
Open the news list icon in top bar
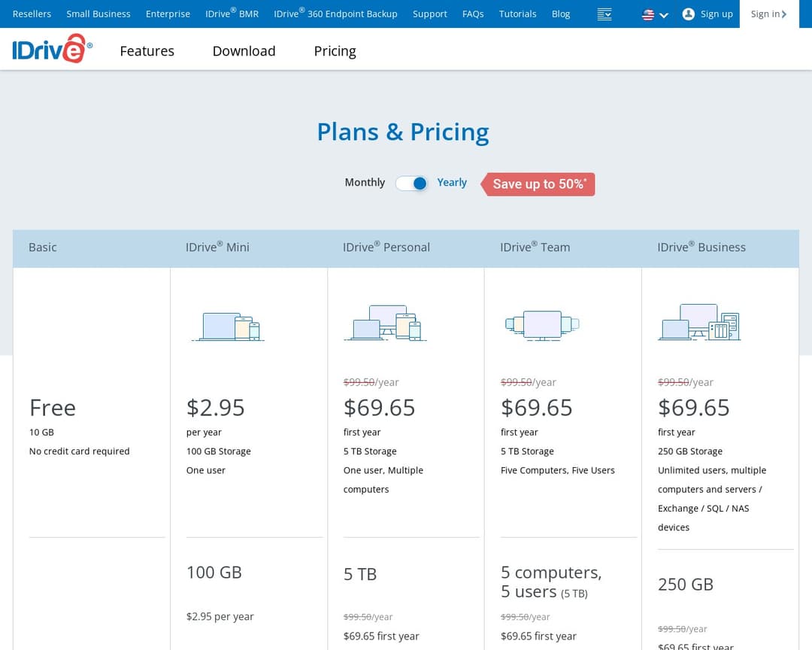point(604,14)
